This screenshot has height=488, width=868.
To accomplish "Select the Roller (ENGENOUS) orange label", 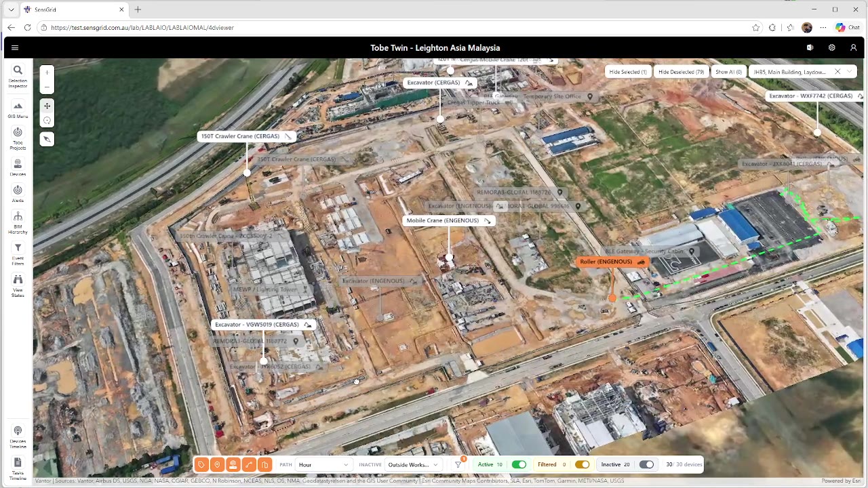I will tap(612, 262).
